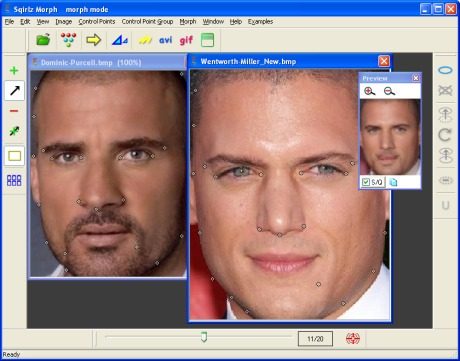
Task: Close the Wentworth-Miller_New.bmp window
Action: point(384,61)
